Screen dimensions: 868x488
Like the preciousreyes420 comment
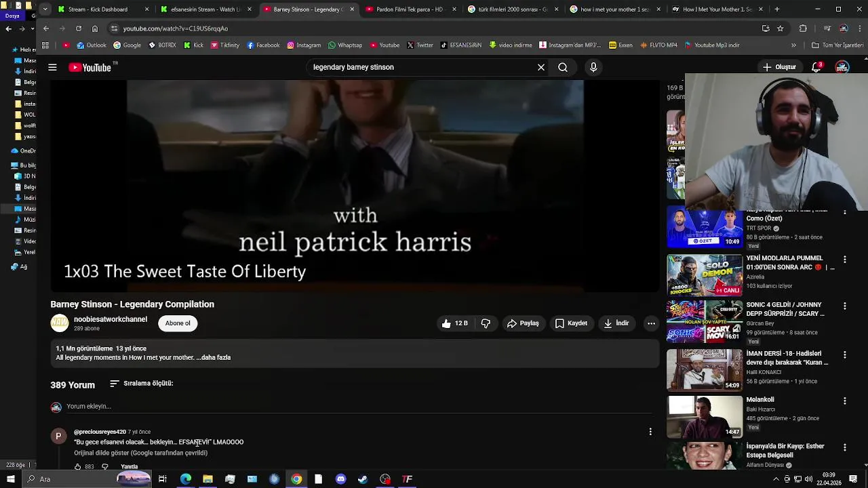(x=77, y=466)
